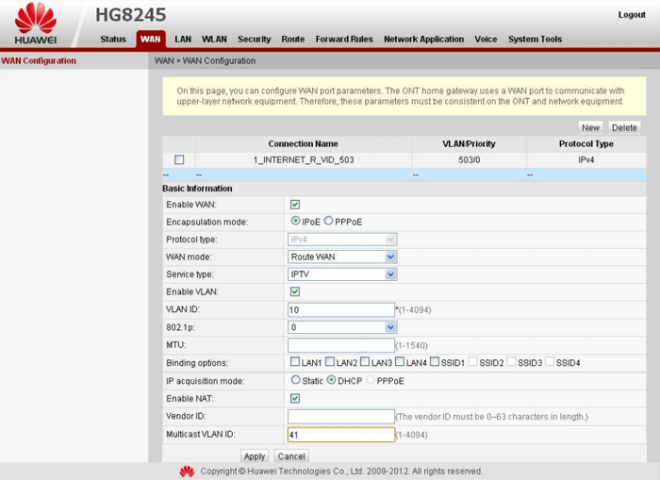Viewport: 660px width, 480px height.
Task: Select the WAN tab
Action: coord(150,39)
